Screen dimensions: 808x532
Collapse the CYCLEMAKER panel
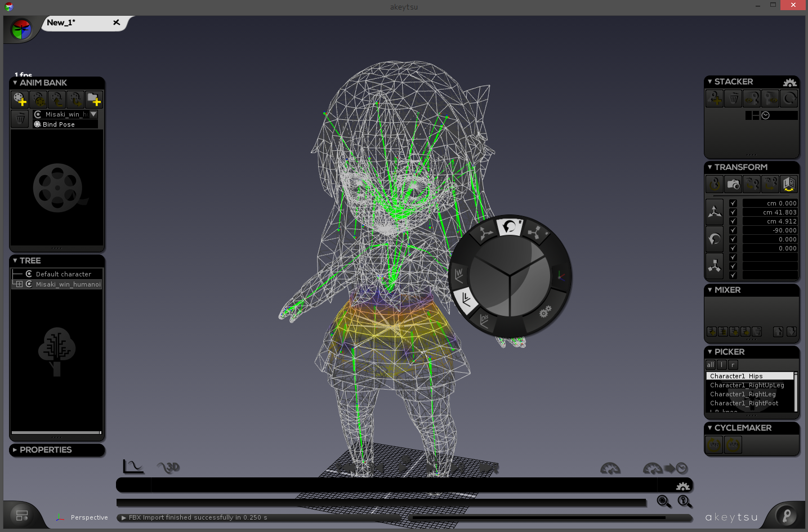point(710,428)
